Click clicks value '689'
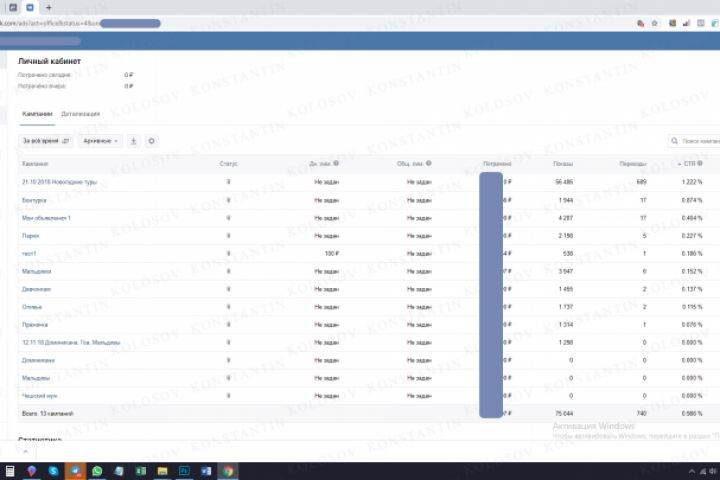Image resolution: width=720 pixels, height=480 pixels. coord(641,182)
